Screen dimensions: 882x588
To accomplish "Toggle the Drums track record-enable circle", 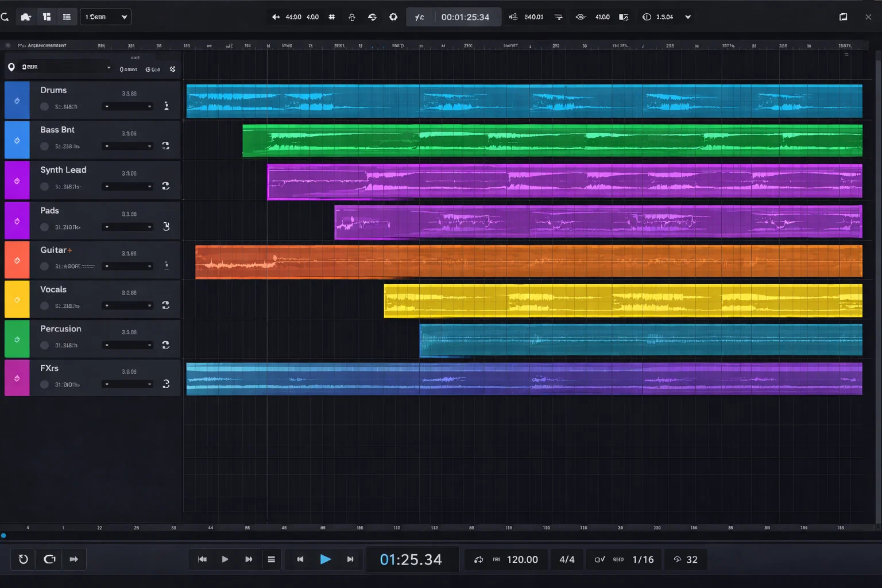I will point(44,107).
